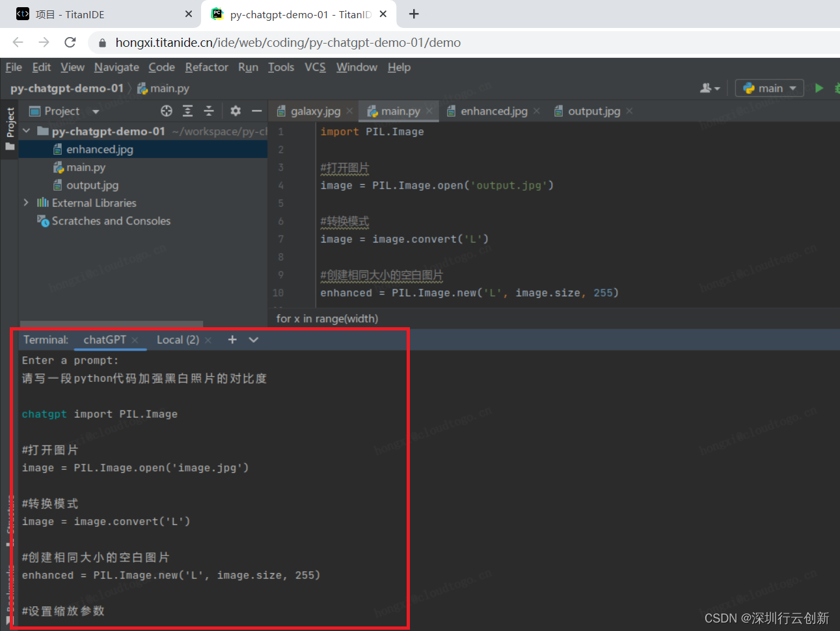The image size is (840, 631).
Task: Click the 'import PIL.Image' editor line
Action: coord(372,132)
